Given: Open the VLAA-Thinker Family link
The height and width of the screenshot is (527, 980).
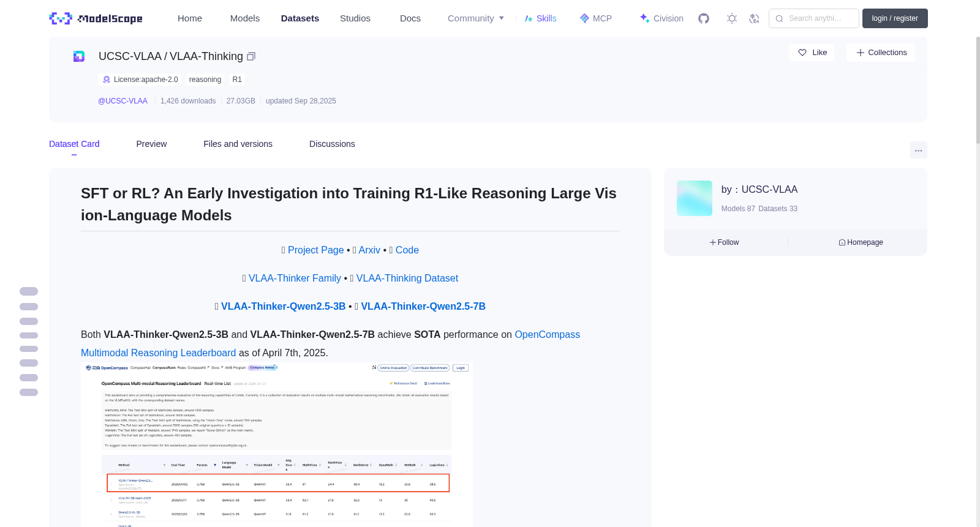Looking at the screenshot, I should coord(295,278).
